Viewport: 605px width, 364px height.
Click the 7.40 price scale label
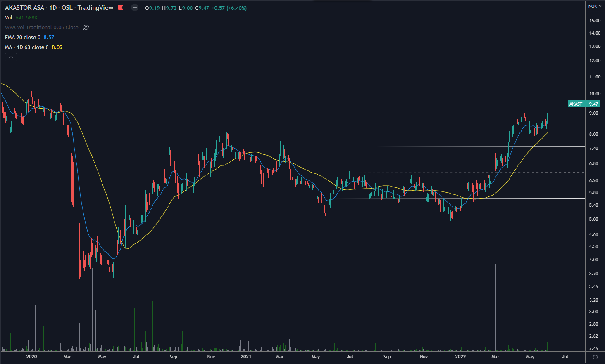point(594,148)
